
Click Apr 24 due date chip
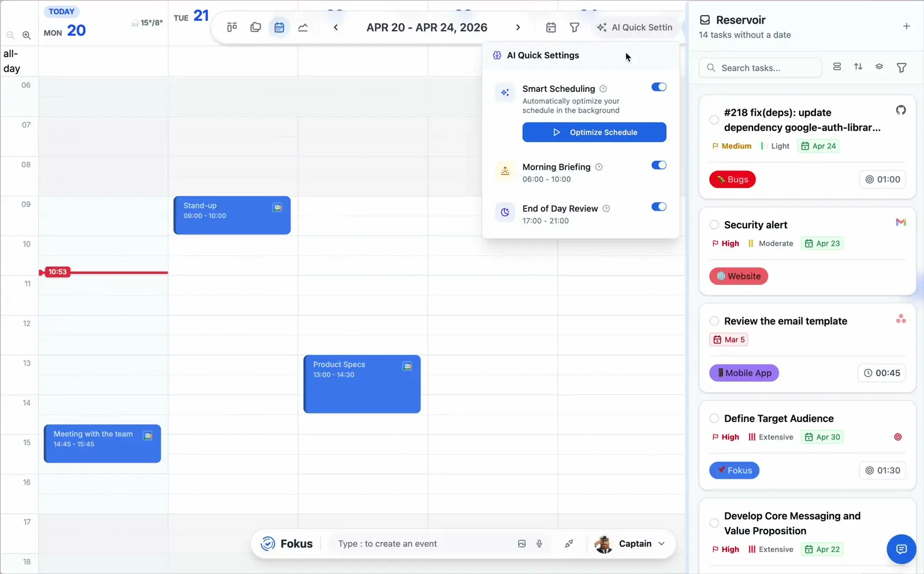818,146
